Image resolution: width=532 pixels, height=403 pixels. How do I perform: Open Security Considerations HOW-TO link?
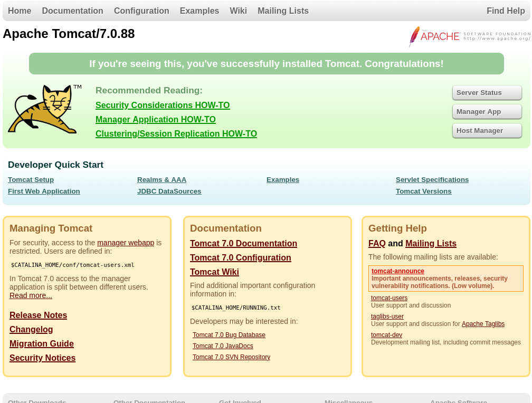163,105
